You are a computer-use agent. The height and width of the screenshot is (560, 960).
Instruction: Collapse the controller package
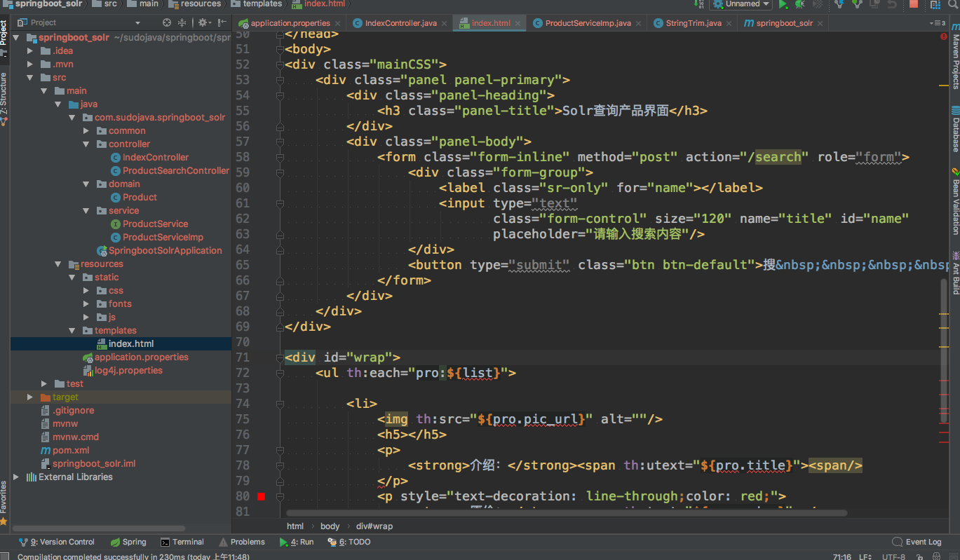[x=86, y=144]
